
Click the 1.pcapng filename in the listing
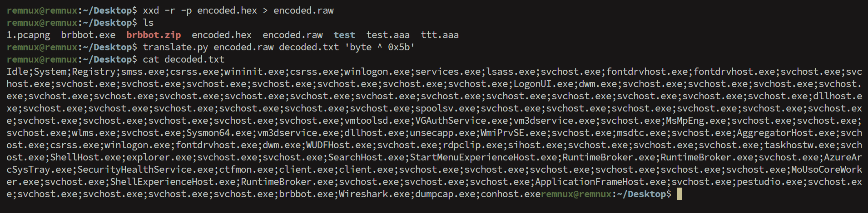point(28,35)
